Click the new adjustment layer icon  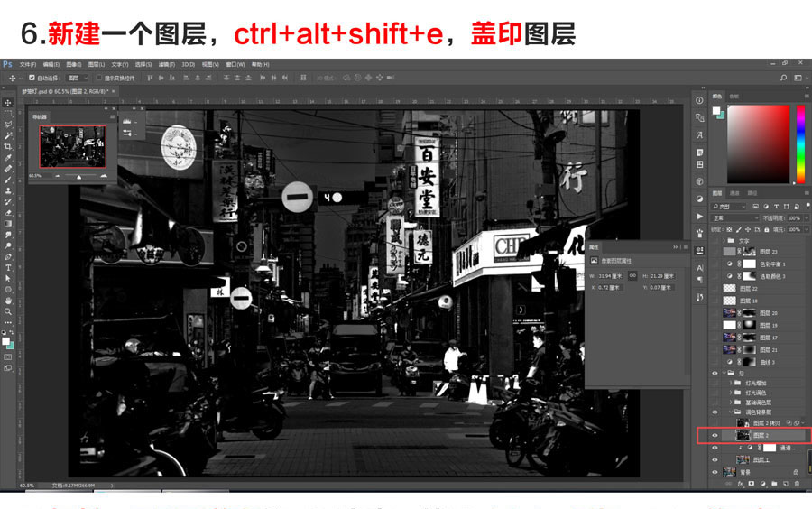[762, 484]
